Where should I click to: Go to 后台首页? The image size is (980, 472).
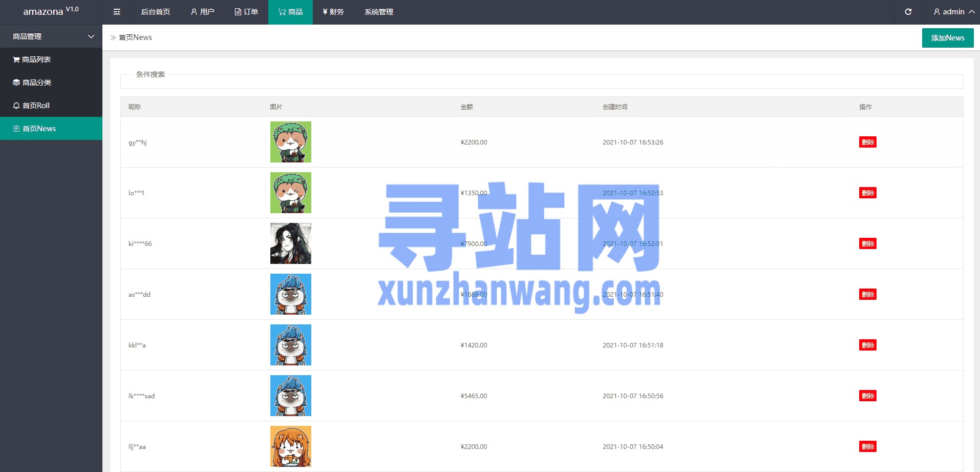point(155,12)
